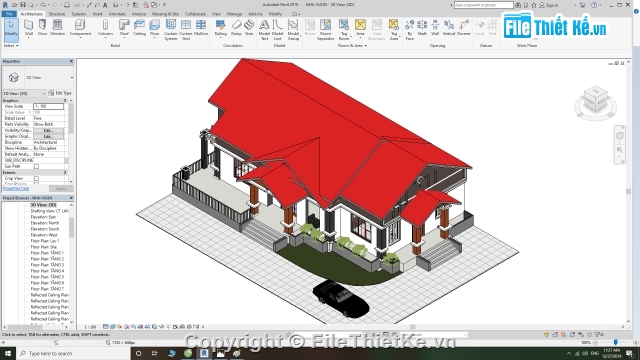Select the Component tool
The image size is (640, 360).
tap(80, 28)
